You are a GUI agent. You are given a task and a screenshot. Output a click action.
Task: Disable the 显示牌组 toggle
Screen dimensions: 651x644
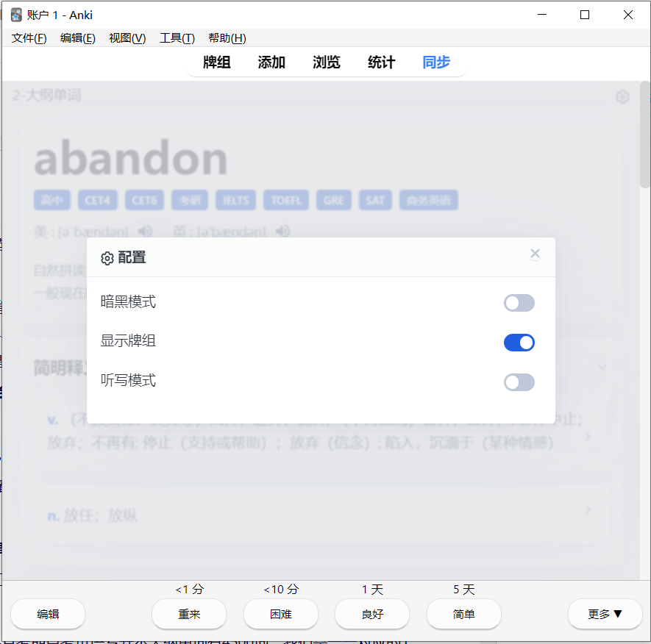click(519, 343)
